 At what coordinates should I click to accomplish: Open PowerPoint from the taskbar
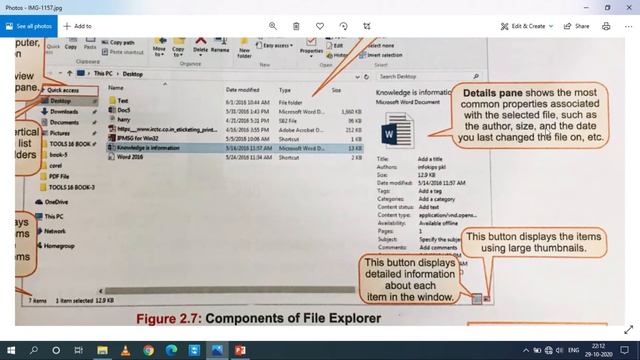(240, 350)
